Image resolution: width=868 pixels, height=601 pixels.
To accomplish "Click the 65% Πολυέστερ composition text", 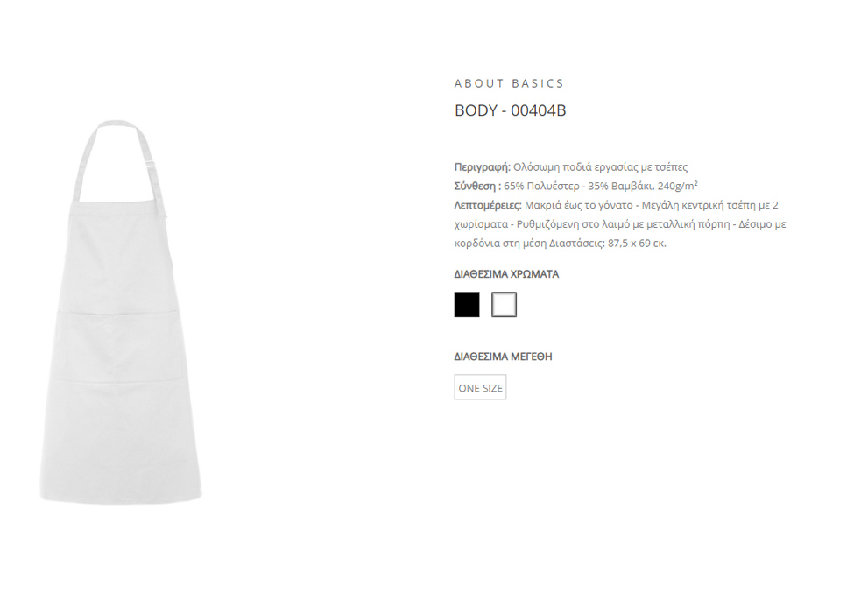I will click(541, 186).
